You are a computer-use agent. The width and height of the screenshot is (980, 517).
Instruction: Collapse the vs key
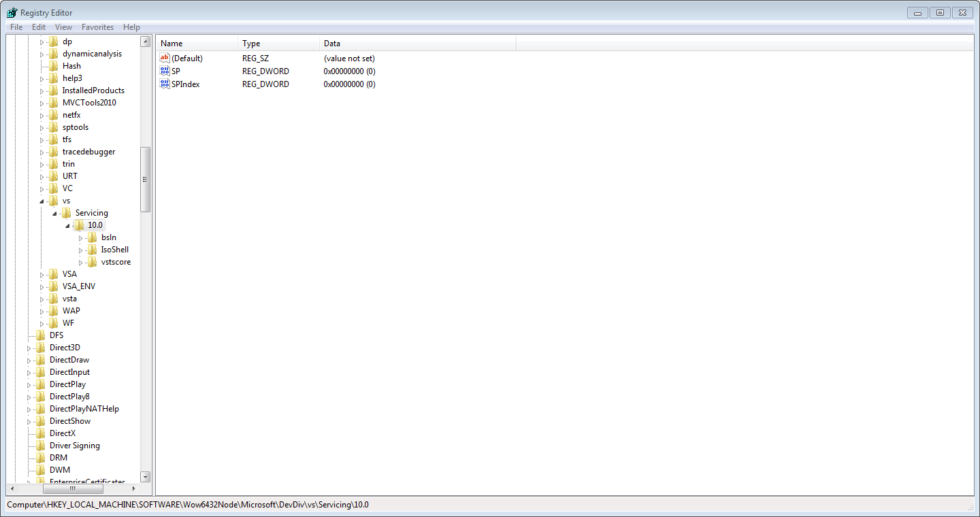[x=42, y=200]
